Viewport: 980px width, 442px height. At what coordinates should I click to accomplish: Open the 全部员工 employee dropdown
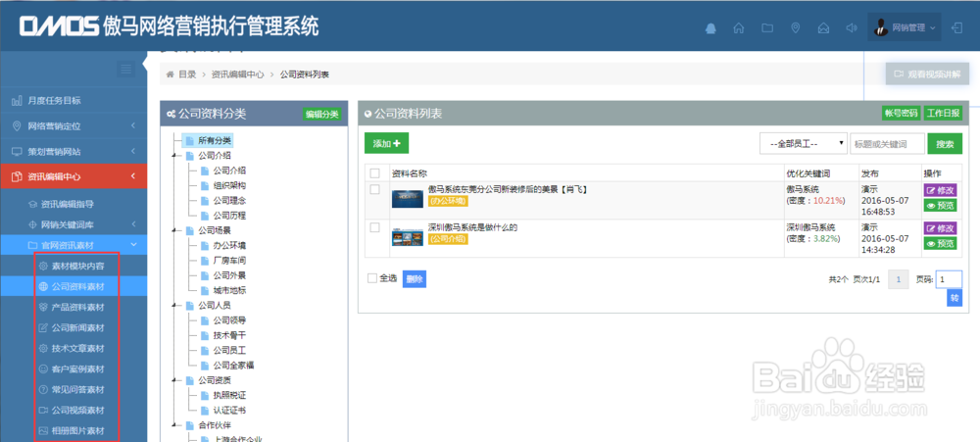[x=804, y=143]
